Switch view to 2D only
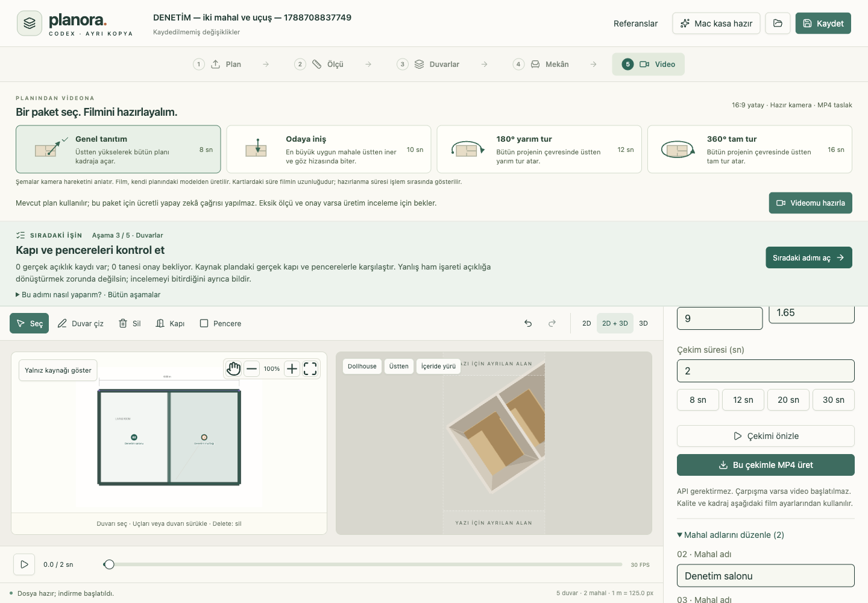868x603 pixels. point(587,323)
